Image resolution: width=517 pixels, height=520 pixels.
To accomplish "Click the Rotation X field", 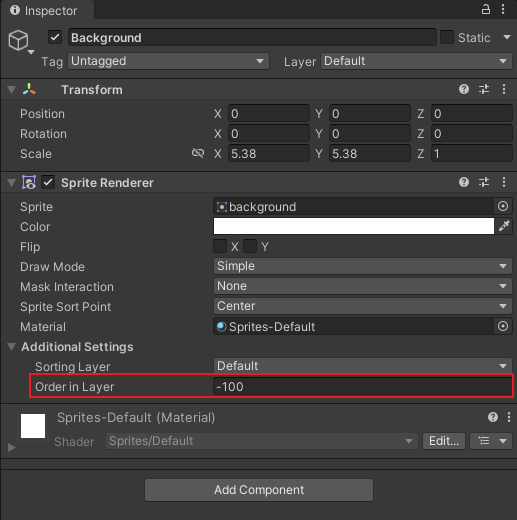I will [269, 134].
